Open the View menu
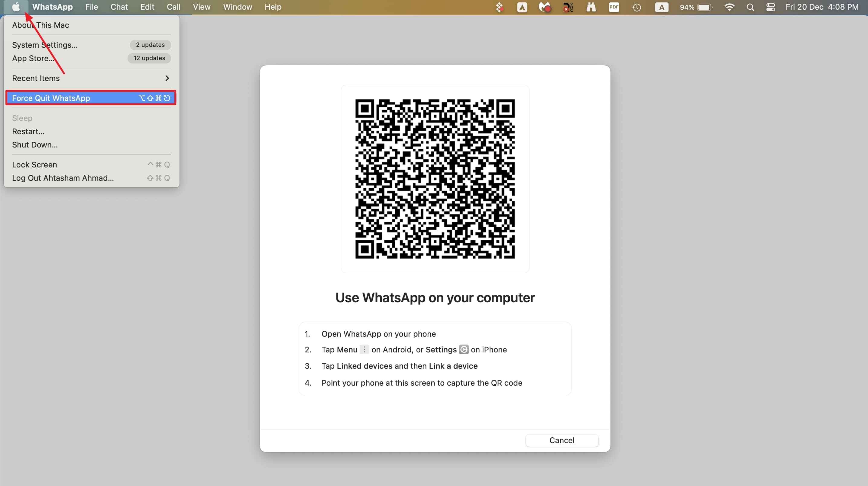Screen dimensions: 868x486 (x=202, y=7)
